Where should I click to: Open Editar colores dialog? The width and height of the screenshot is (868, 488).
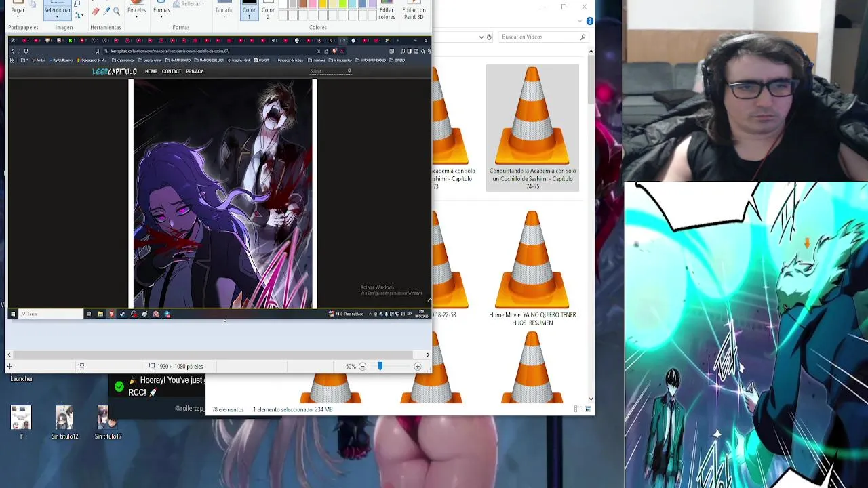click(x=387, y=10)
